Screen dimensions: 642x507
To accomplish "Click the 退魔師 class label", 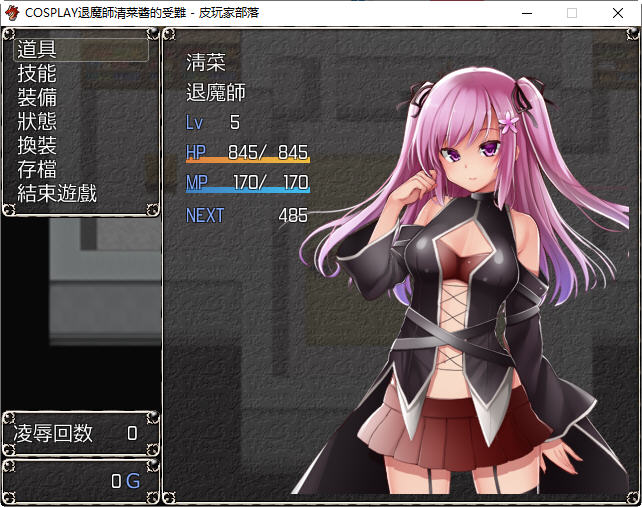I will (216, 93).
